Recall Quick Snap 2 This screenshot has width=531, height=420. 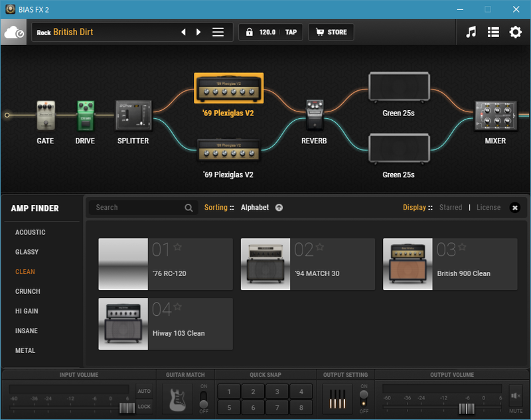coord(253,391)
